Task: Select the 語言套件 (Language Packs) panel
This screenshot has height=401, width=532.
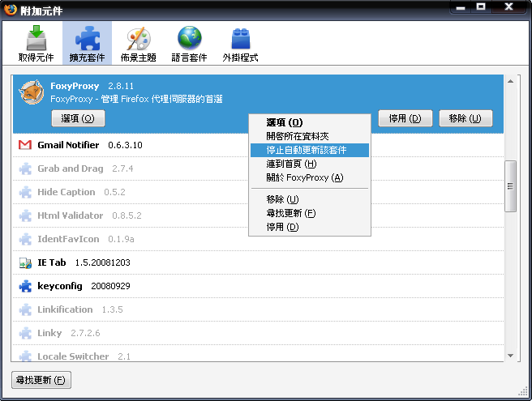Action: click(189, 45)
